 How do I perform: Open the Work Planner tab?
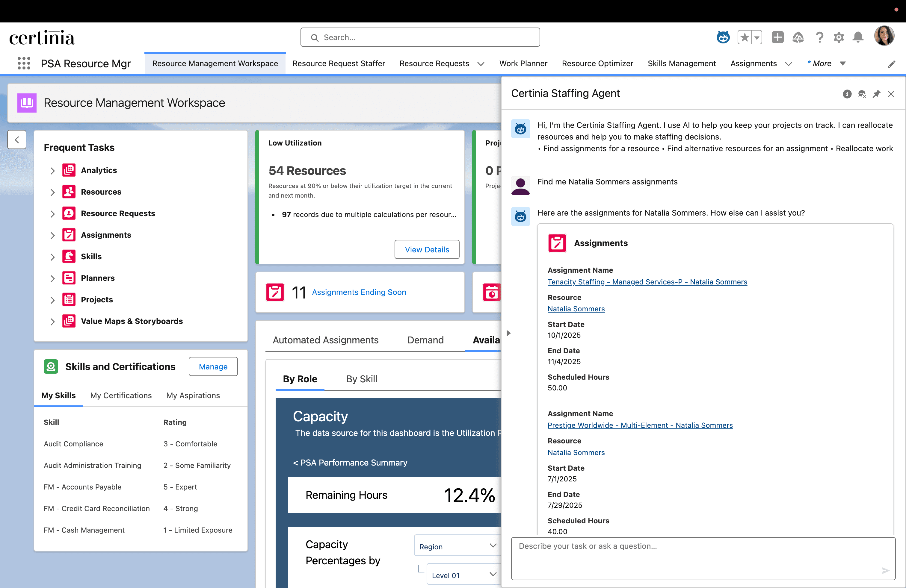pos(523,63)
